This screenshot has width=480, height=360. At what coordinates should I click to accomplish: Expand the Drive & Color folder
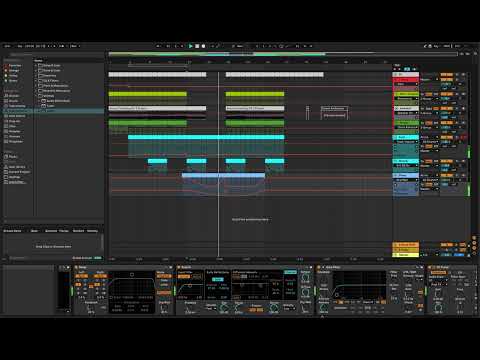pos(36,71)
